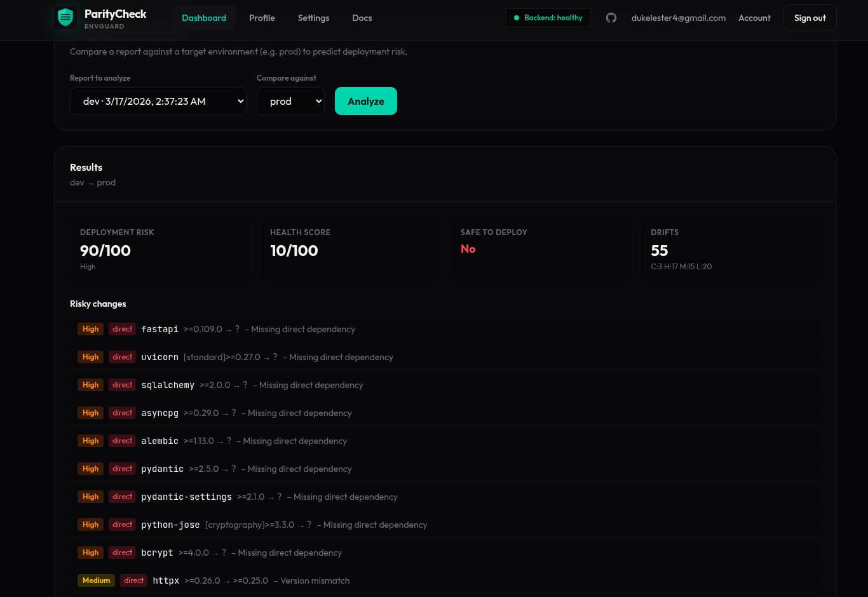Open the Docs section
This screenshot has width=868, height=597.
point(362,18)
